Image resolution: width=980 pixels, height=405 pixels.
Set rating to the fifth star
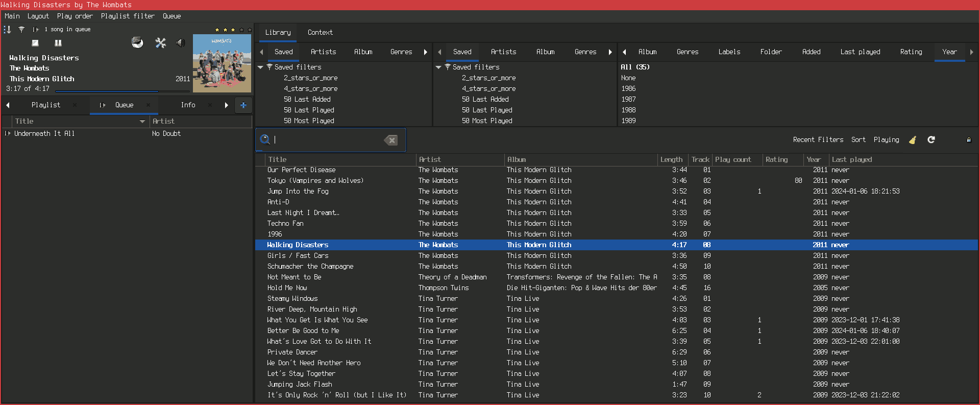[249, 30]
